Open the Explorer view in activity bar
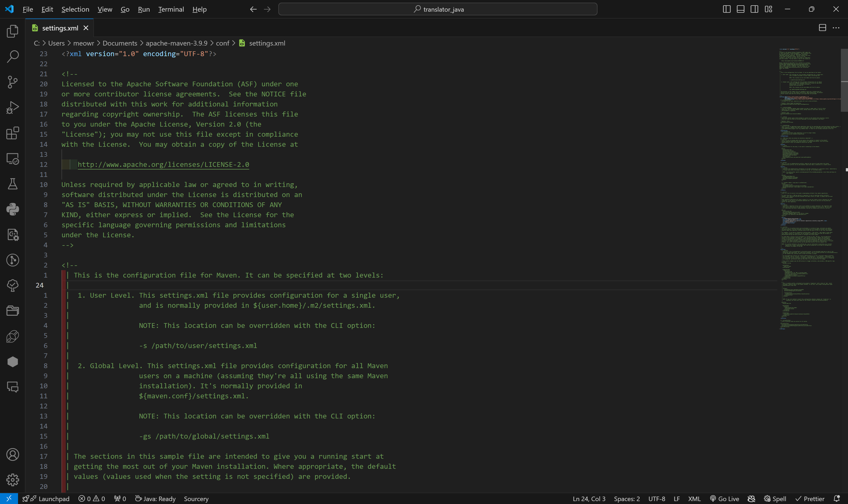The image size is (848, 504). 12,31
